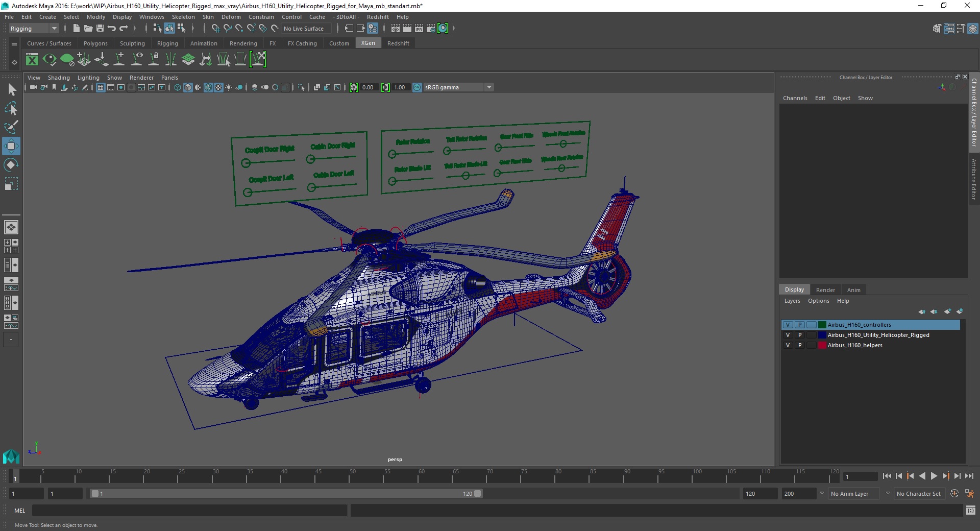Toggle playback P for Airbus_H160_helpers layer
980x531 pixels.
click(x=800, y=345)
